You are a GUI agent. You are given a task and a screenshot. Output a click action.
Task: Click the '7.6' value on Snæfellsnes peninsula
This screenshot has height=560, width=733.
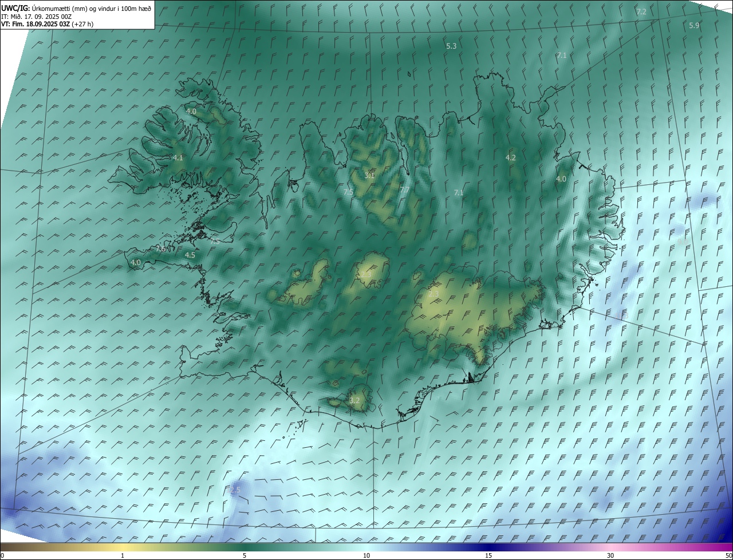[x=160, y=249]
